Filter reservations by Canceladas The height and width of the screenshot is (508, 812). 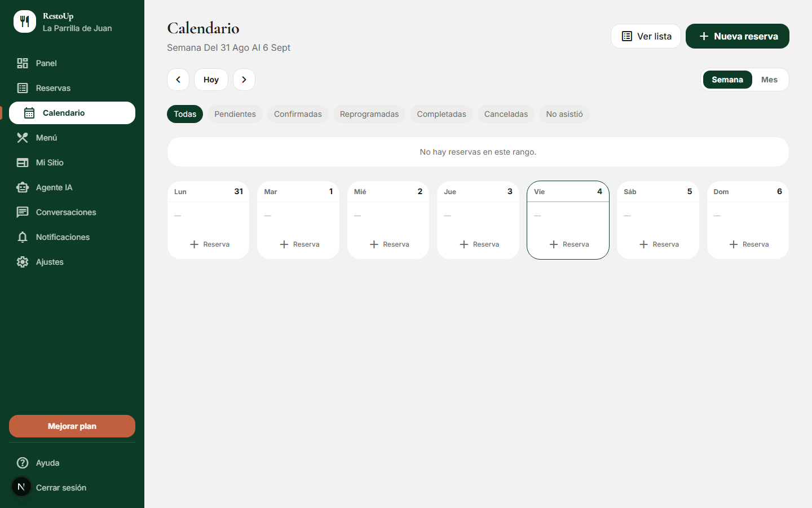pos(506,114)
